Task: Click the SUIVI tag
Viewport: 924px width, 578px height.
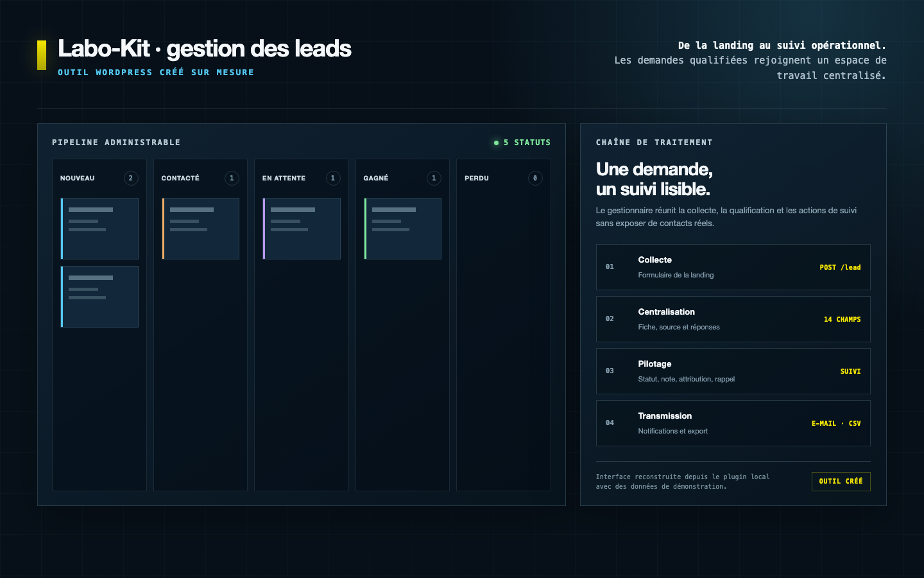Action: point(851,371)
